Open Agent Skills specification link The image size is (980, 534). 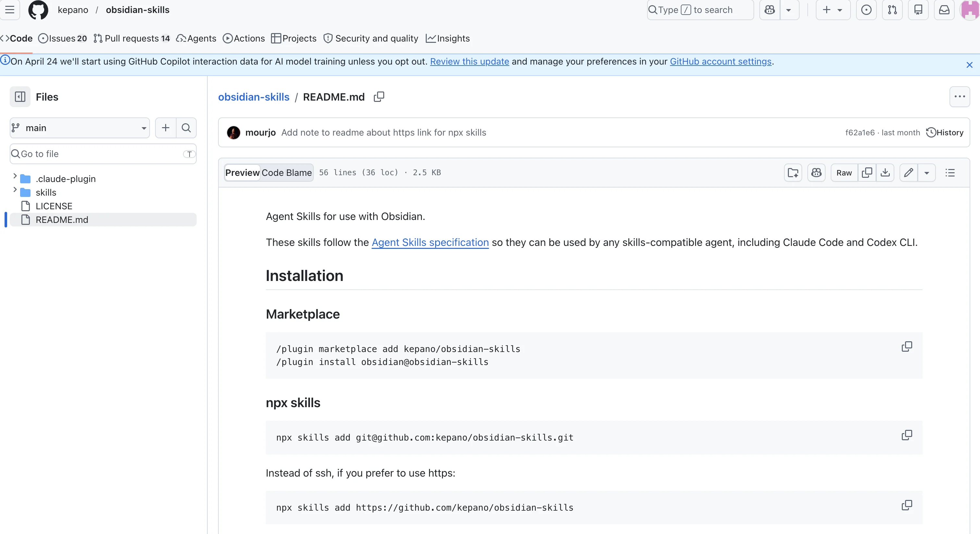[430, 243]
